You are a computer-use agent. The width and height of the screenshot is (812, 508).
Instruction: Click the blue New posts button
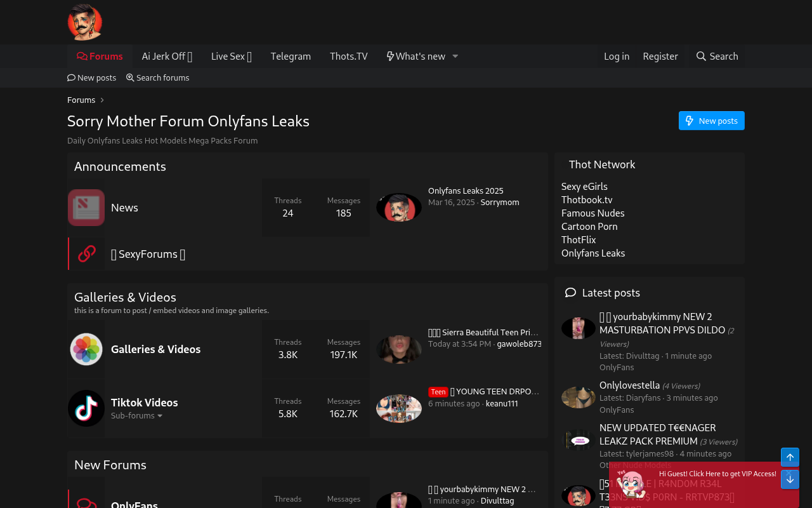point(712,121)
